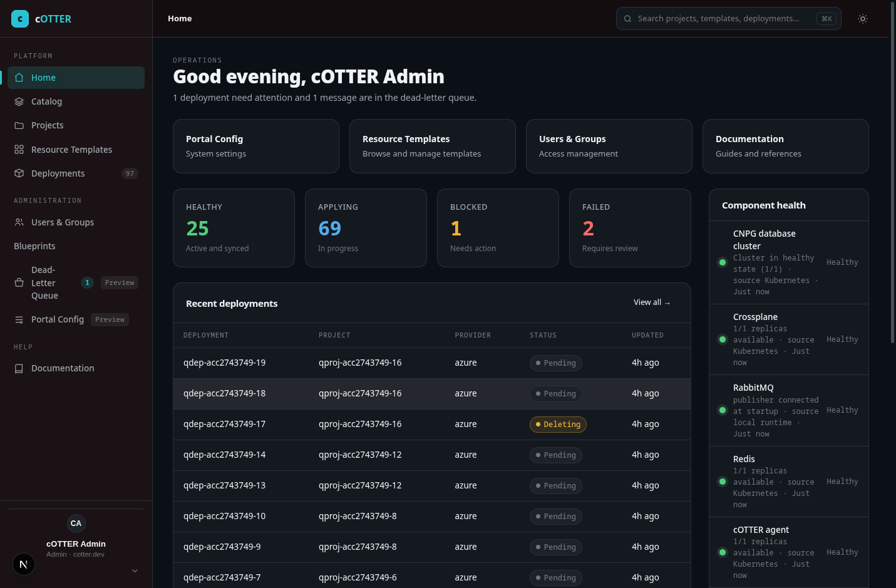This screenshot has height=588, width=896.
Task: Open Catalog in the sidebar
Action: pyautogui.click(x=76, y=101)
